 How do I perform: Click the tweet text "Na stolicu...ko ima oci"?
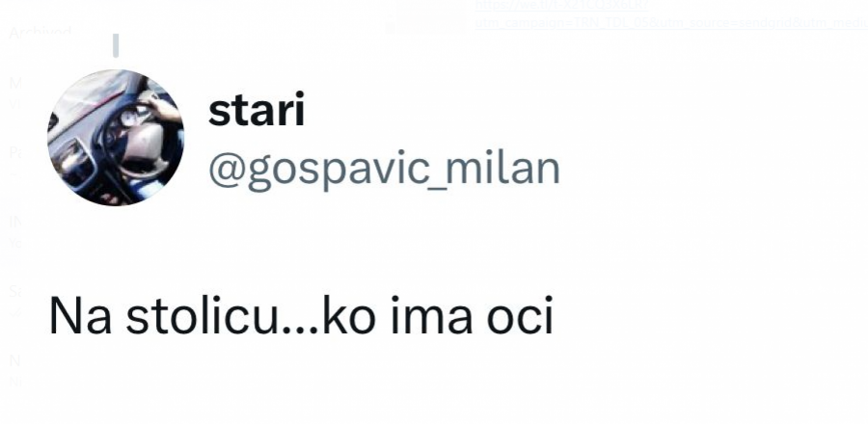click(301, 317)
